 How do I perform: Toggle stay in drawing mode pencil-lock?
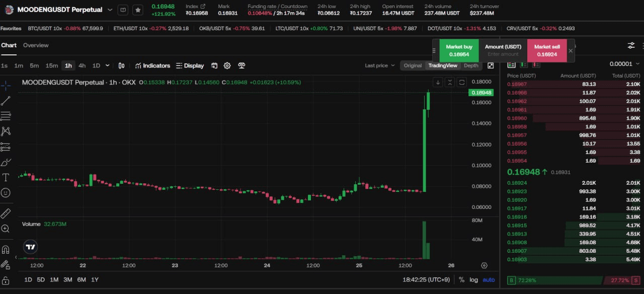pyautogui.click(x=6, y=265)
